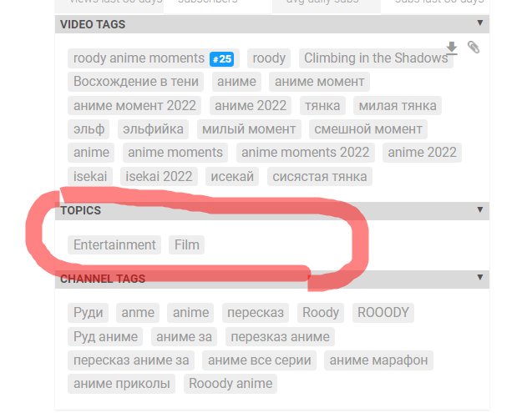This screenshot has height=413, width=532.
Task: Select the 'милая тянка' tag
Action: 398,105
